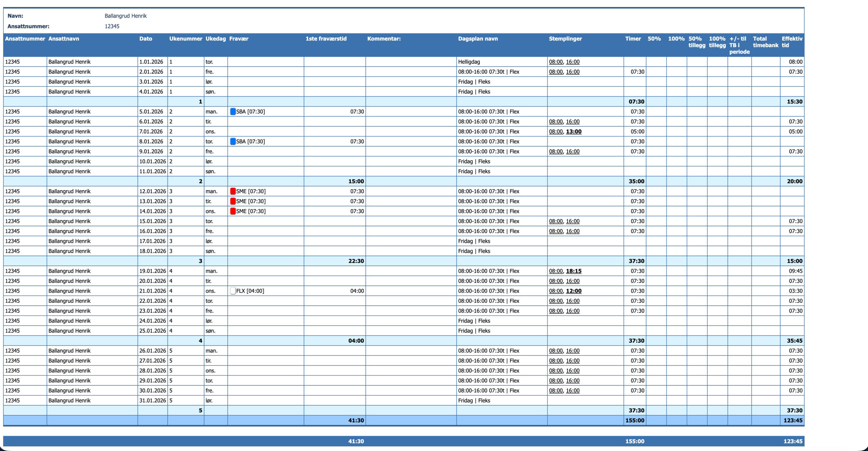Image resolution: width=868 pixels, height=451 pixels.
Task: Click the Total timebank column header
Action: pos(765,42)
